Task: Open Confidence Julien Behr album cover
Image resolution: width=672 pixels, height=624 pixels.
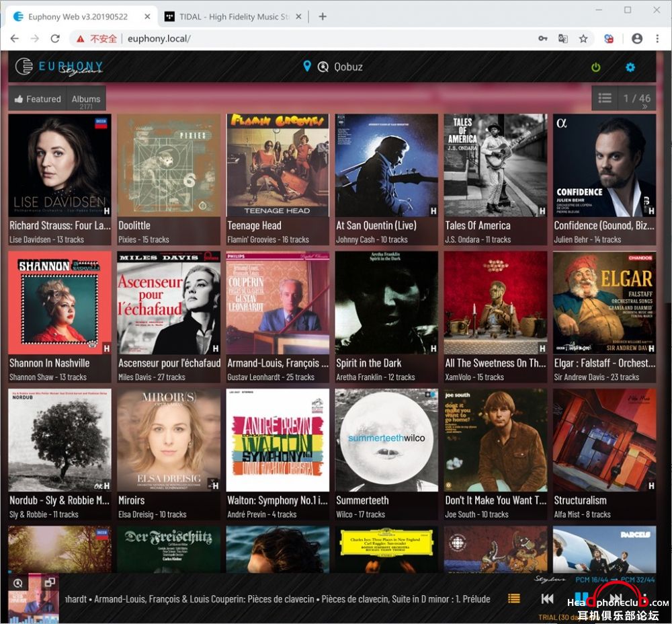Action: click(x=604, y=165)
